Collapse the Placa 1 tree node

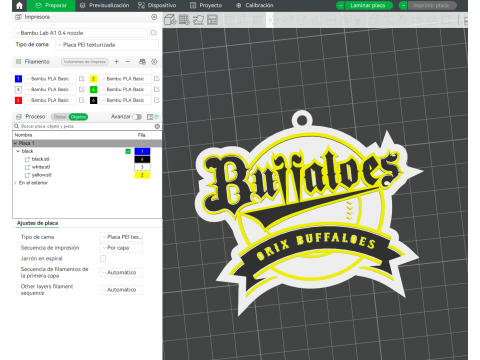[15, 143]
